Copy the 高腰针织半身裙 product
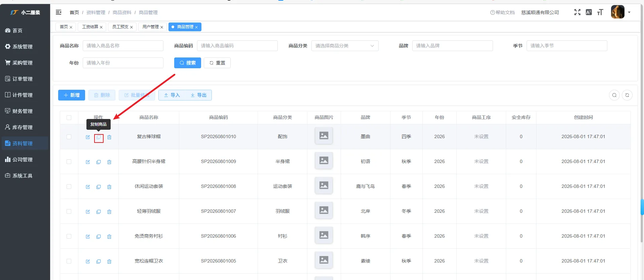Screen dimensions: 644x280 coord(99,162)
